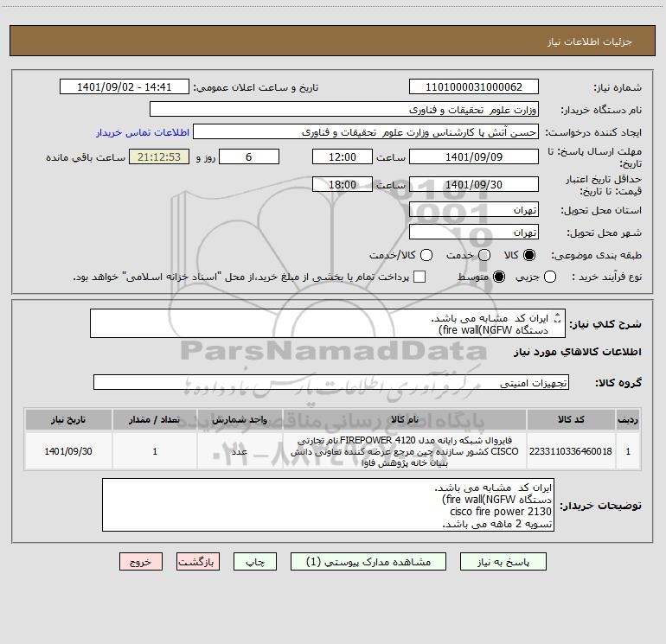This screenshot has height=644, width=666.
Task: Click the پاسخ به نیاز button
Action: coord(503,562)
